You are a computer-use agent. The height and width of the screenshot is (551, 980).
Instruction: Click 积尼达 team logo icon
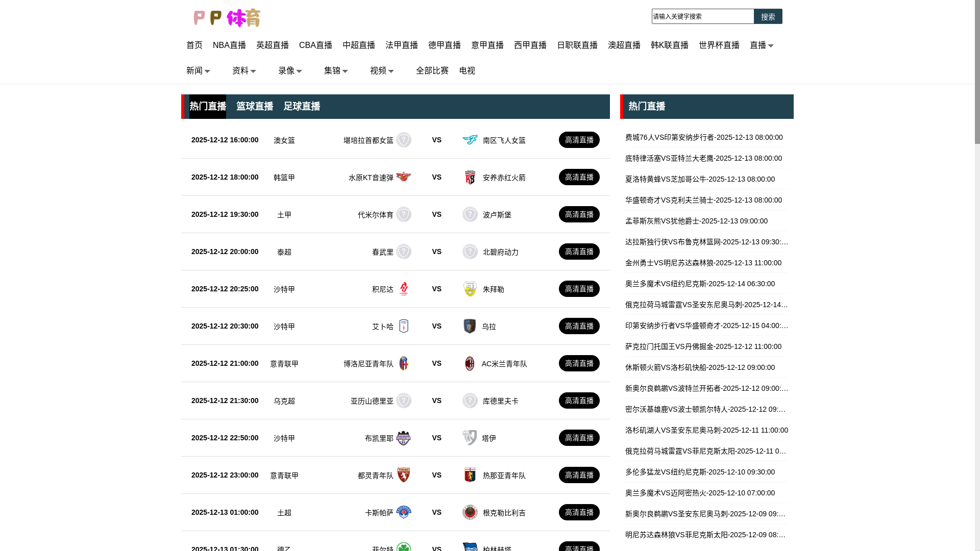tap(403, 289)
